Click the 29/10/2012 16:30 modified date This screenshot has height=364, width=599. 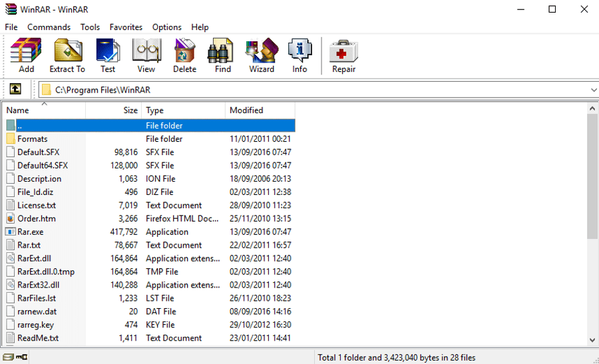click(x=260, y=325)
